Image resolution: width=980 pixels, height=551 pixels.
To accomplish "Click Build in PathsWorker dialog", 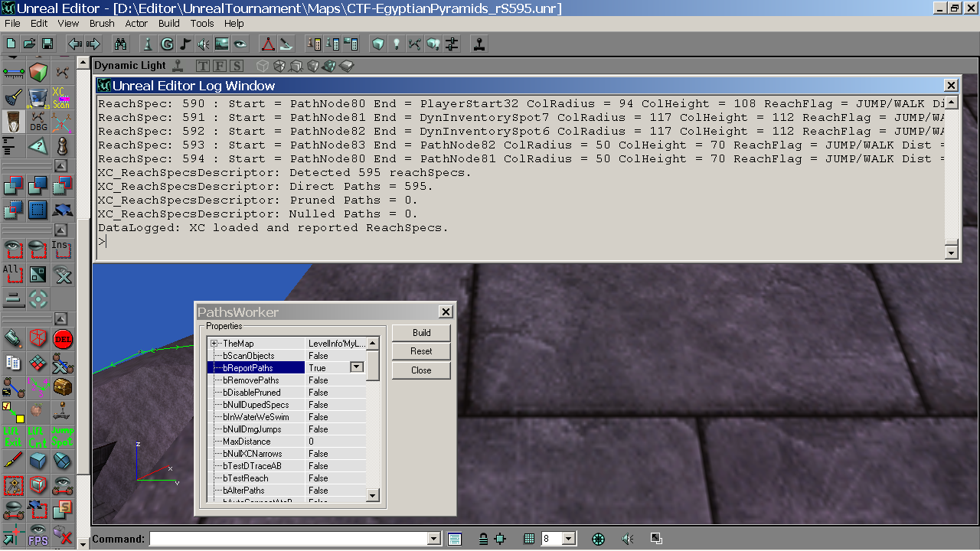I will pyautogui.click(x=421, y=333).
